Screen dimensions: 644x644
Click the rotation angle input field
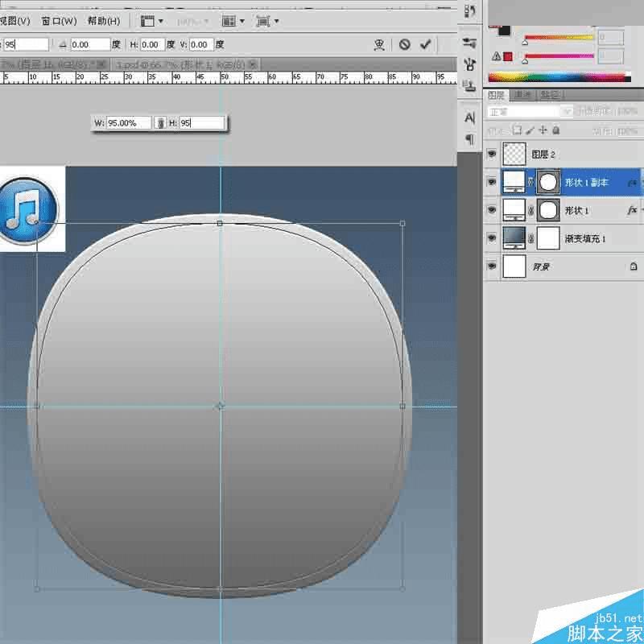(x=90, y=44)
